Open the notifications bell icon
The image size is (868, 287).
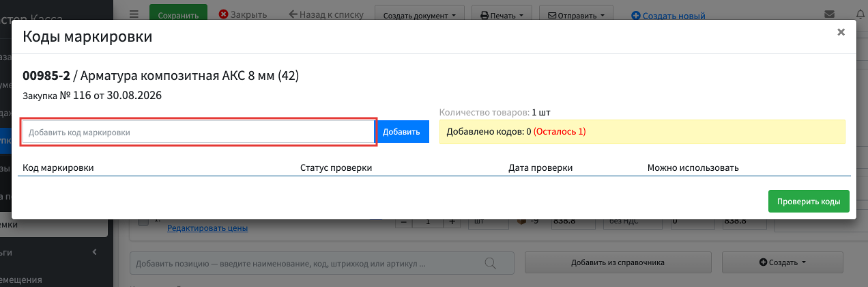tap(859, 14)
